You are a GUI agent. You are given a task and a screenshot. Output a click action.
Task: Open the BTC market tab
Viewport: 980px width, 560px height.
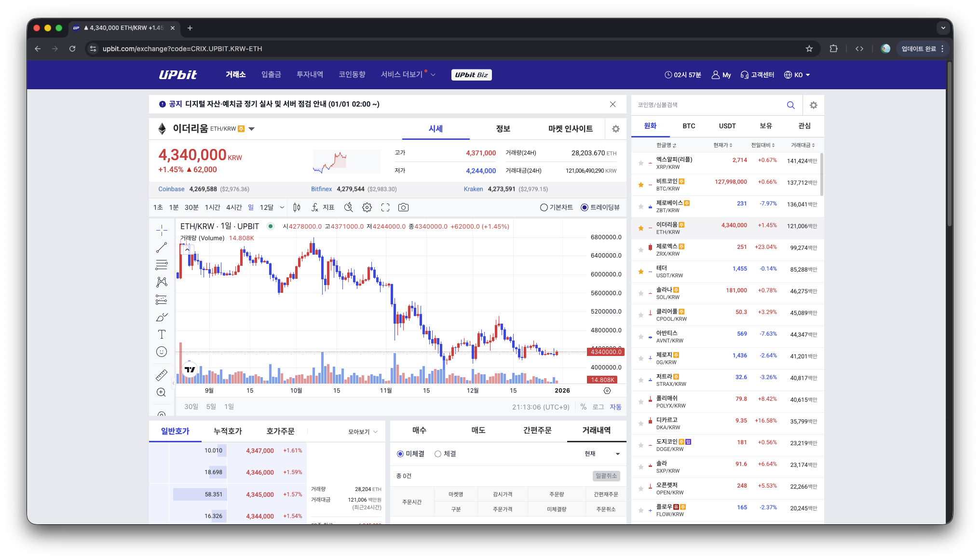click(x=688, y=126)
